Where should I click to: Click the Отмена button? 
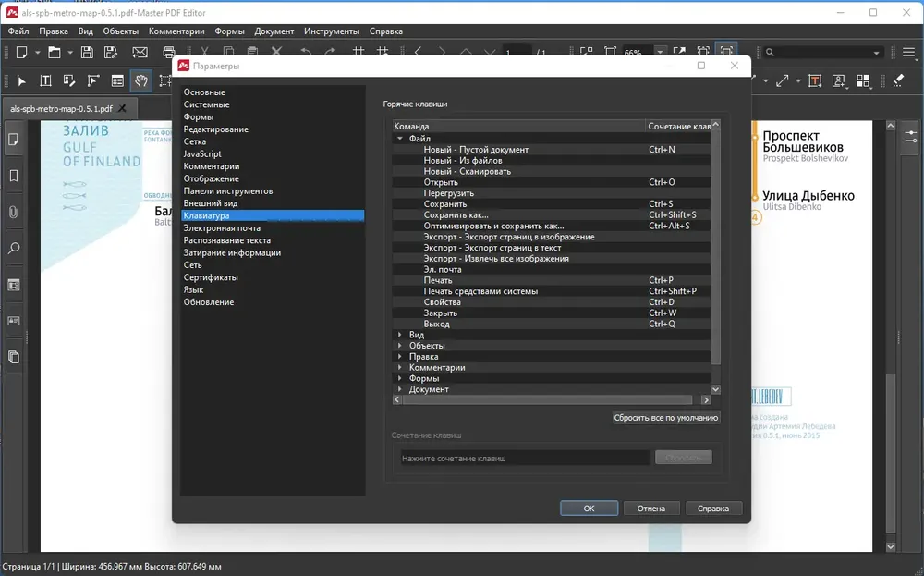[x=650, y=509]
